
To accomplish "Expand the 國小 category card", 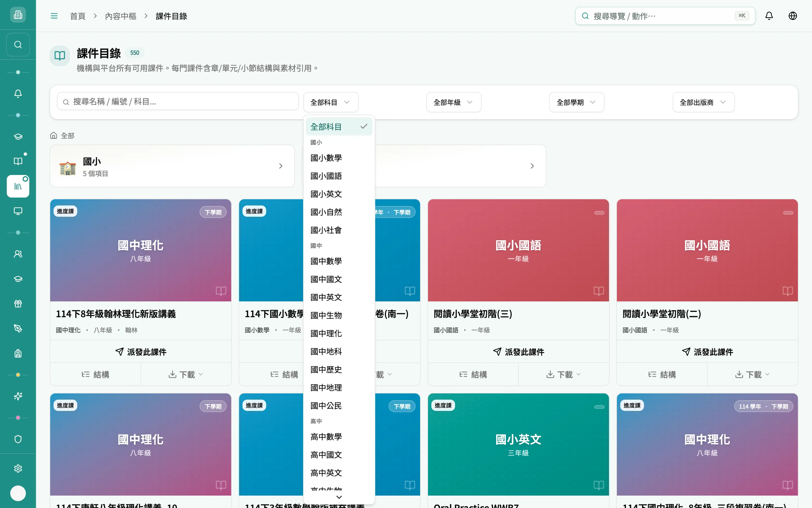I will (x=172, y=166).
